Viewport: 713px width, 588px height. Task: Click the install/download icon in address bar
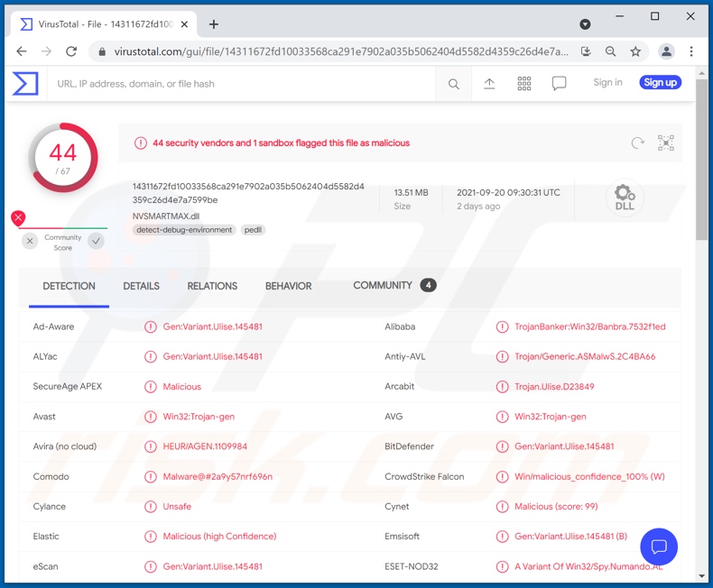pyautogui.click(x=586, y=51)
